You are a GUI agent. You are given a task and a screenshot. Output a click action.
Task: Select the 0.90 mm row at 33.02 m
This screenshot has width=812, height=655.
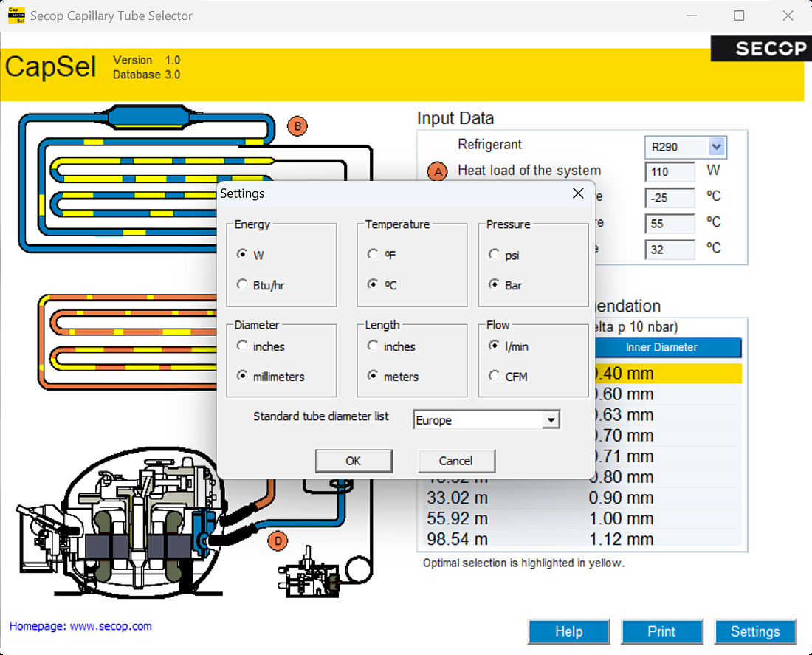(584, 498)
